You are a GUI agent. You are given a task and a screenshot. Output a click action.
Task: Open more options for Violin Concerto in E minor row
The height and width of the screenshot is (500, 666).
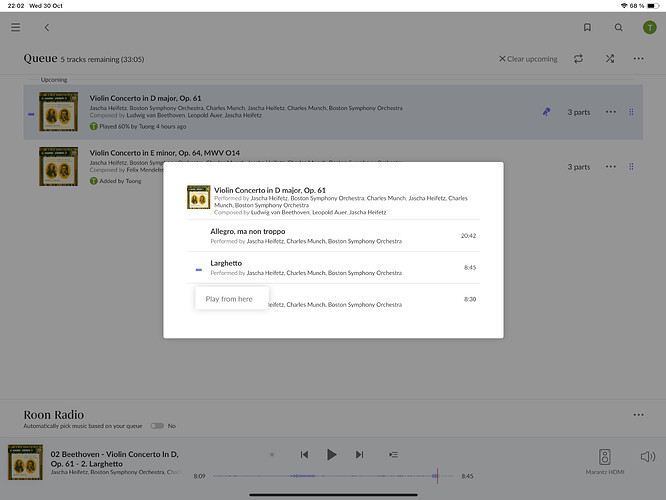[x=610, y=167]
